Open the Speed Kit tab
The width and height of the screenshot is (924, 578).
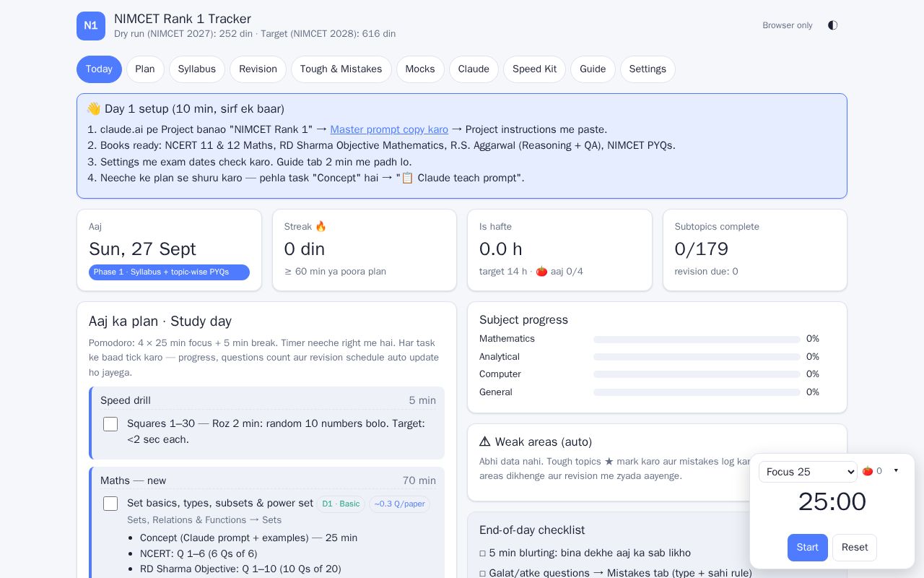534,69
